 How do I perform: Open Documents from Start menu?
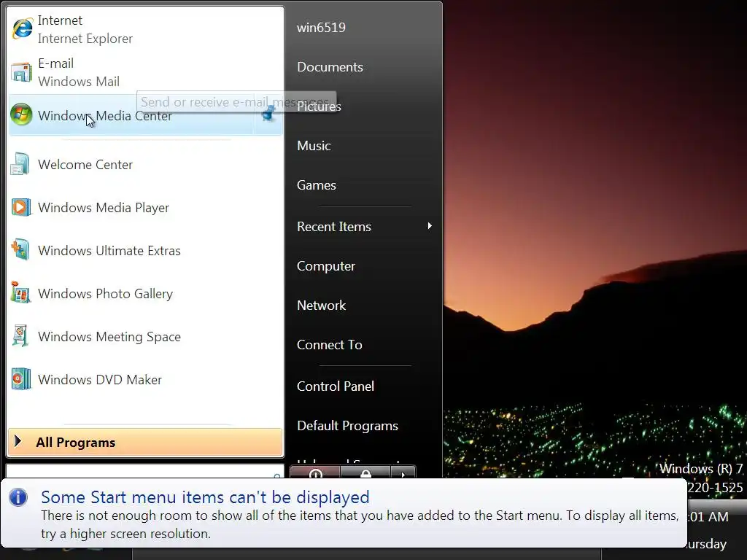330,67
